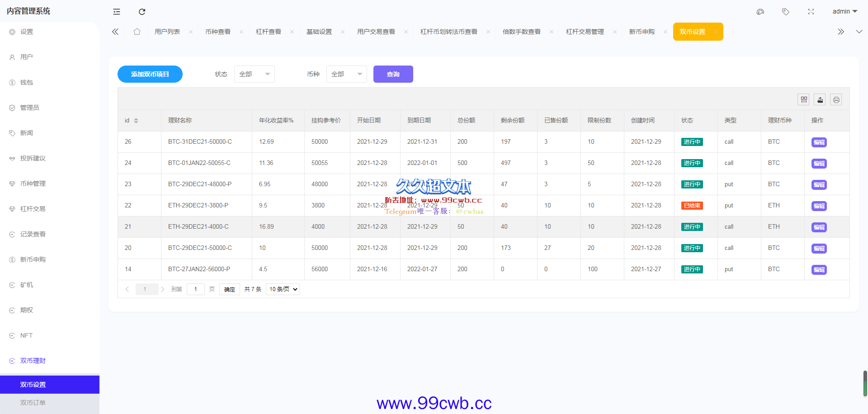This screenshot has height=414, width=868.
Task: Open the 状态 filter dropdown
Action: tap(255, 74)
